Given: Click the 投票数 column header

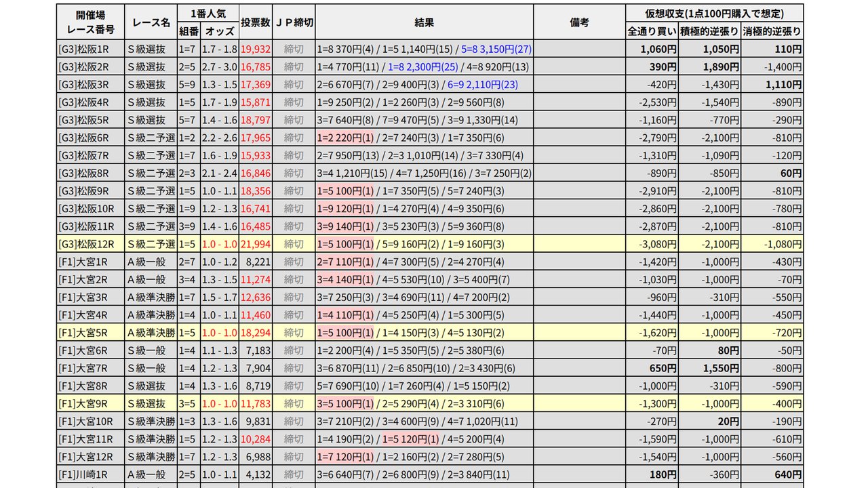Looking at the screenshot, I should pyautogui.click(x=256, y=22).
